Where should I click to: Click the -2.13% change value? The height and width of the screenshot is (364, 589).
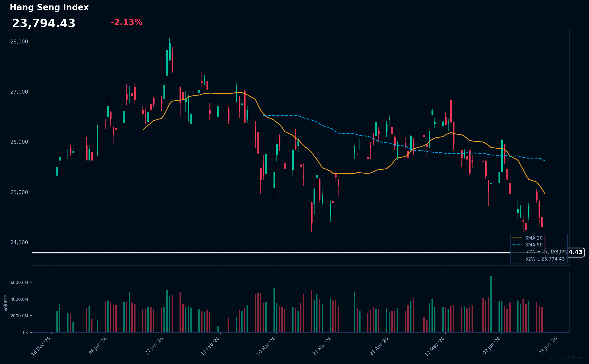[x=126, y=22]
